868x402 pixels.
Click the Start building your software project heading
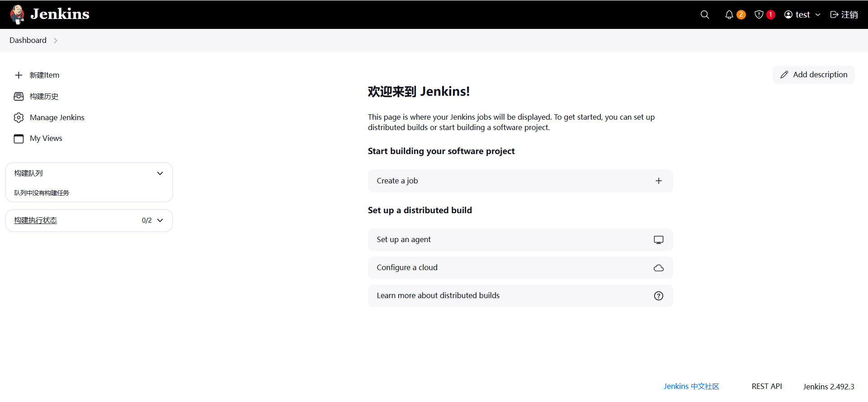point(441,151)
